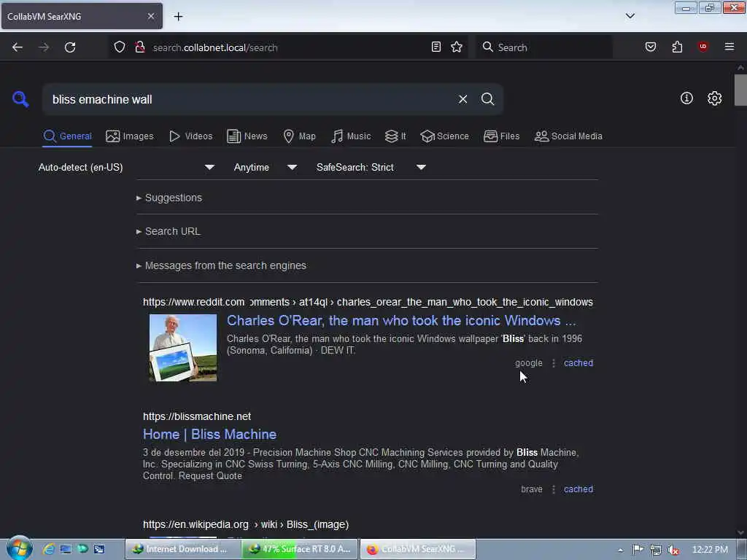Switch to the Social Media tab
The image size is (747, 560).
(568, 136)
